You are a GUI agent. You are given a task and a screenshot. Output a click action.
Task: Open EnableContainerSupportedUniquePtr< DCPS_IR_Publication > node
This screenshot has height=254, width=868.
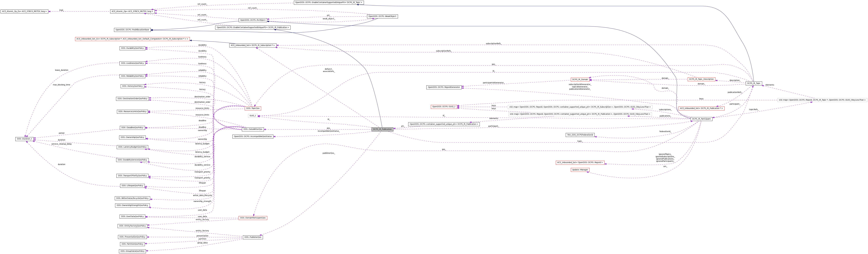click(253, 28)
